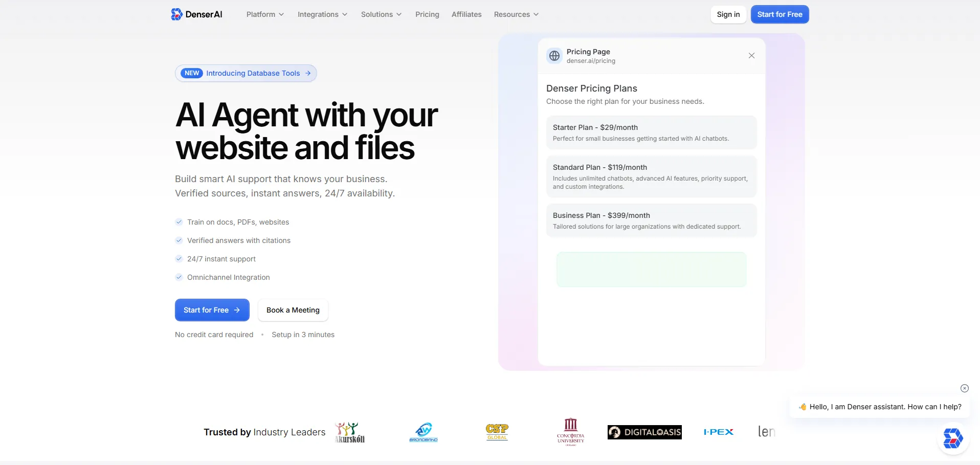Image resolution: width=980 pixels, height=465 pixels.
Task: Click the Digital Oasis logo
Action: coord(644,432)
